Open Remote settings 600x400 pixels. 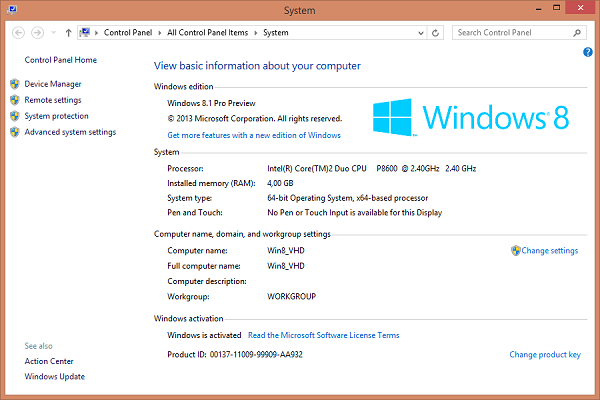click(x=53, y=100)
